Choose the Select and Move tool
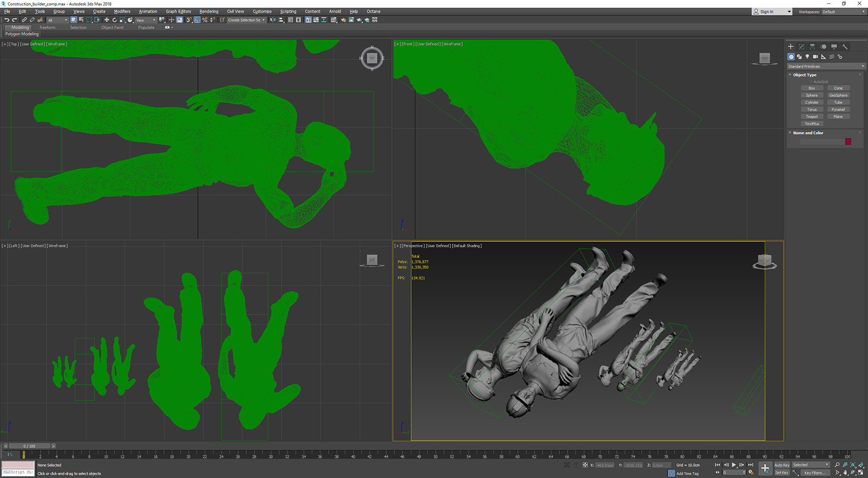This screenshot has width=868, height=478. (x=107, y=20)
